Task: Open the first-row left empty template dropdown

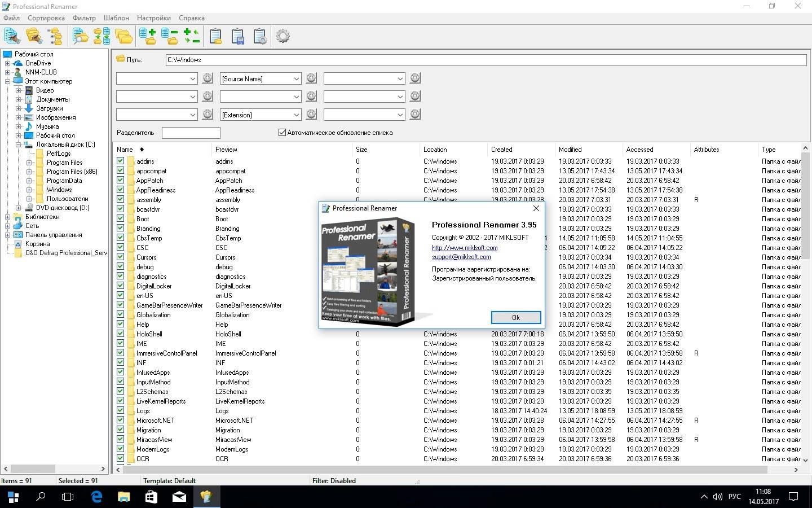Action: pos(193,78)
